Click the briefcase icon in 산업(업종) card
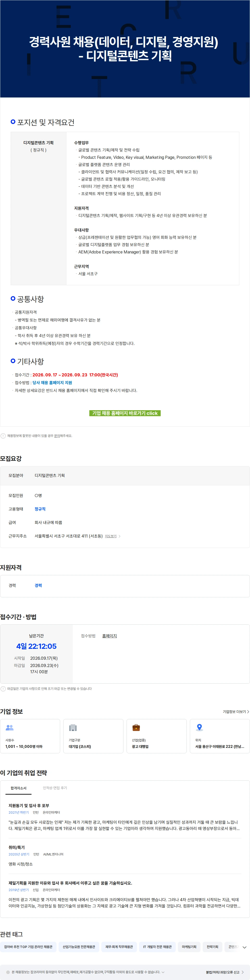250x980 pixels. pos(136,727)
